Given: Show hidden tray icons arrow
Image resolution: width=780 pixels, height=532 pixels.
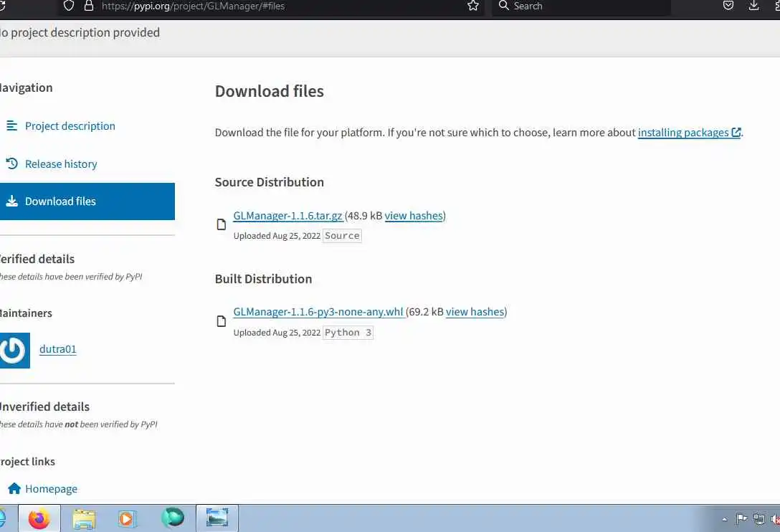Looking at the screenshot, I should coord(724,520).
